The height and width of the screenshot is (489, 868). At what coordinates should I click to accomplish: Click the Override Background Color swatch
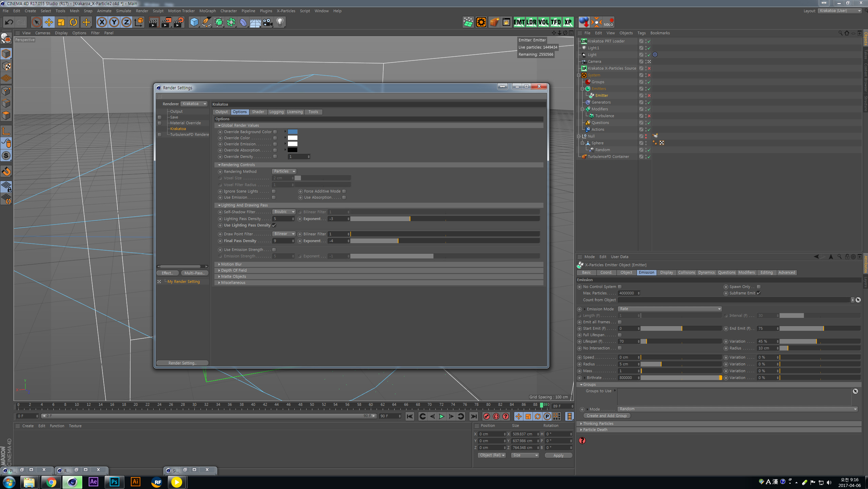293,132
